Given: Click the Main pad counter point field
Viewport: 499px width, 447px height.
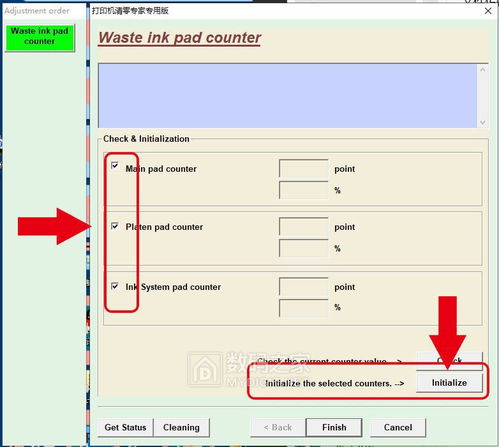Looking at the screenshot, I should pos(304,168).
